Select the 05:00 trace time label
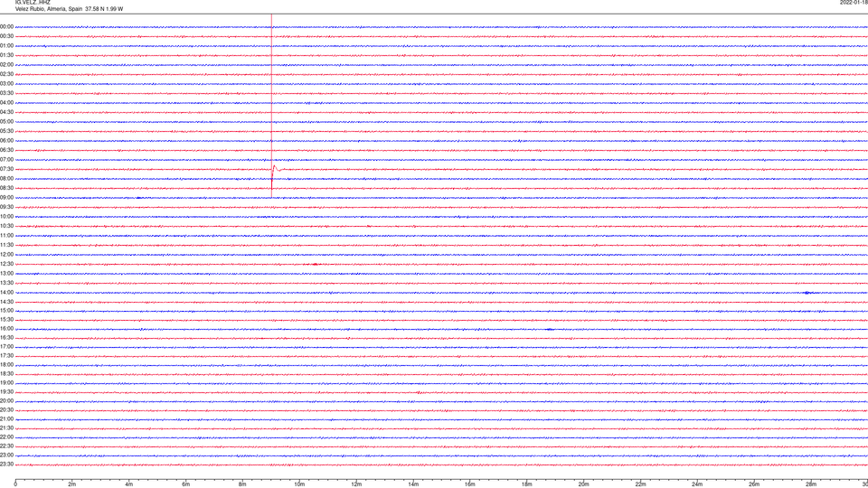The image size is (868, 488). tap(6, 122)
